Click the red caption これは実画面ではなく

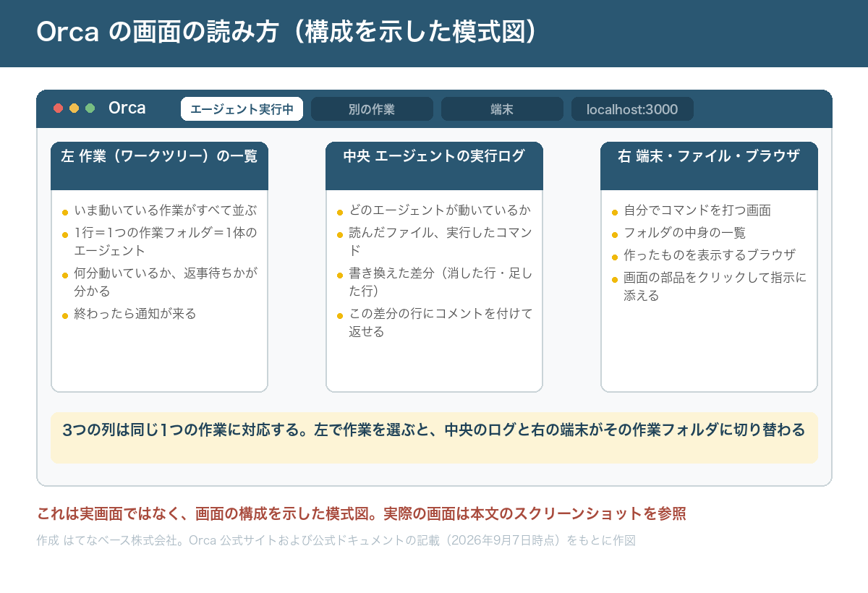tap(362, 514)
